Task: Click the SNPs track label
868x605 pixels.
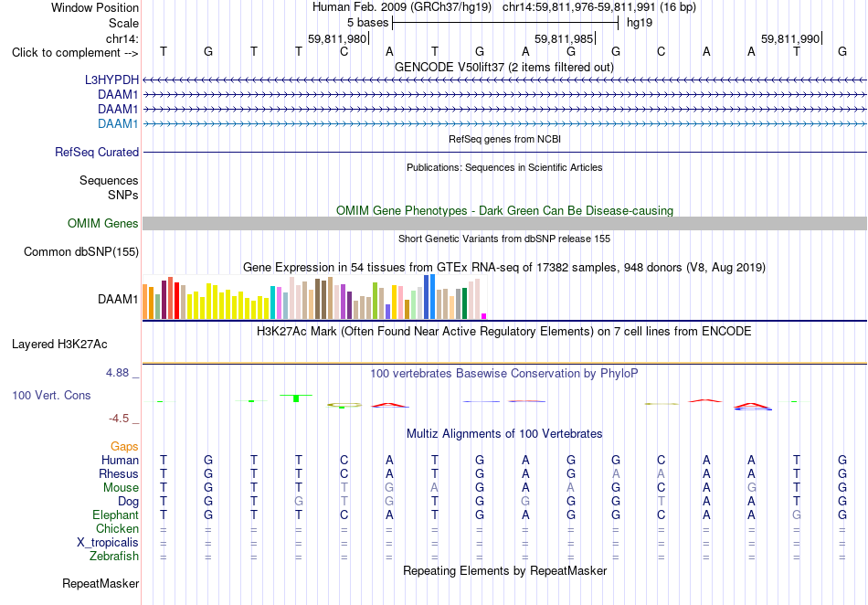Action: click(x=123, y=195)
